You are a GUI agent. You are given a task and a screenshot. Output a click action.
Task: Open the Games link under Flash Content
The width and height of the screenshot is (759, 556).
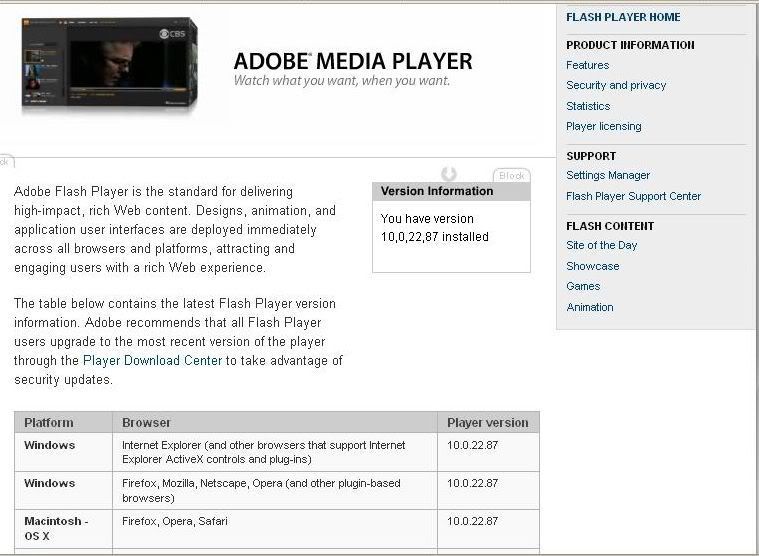tap(583, 286)
